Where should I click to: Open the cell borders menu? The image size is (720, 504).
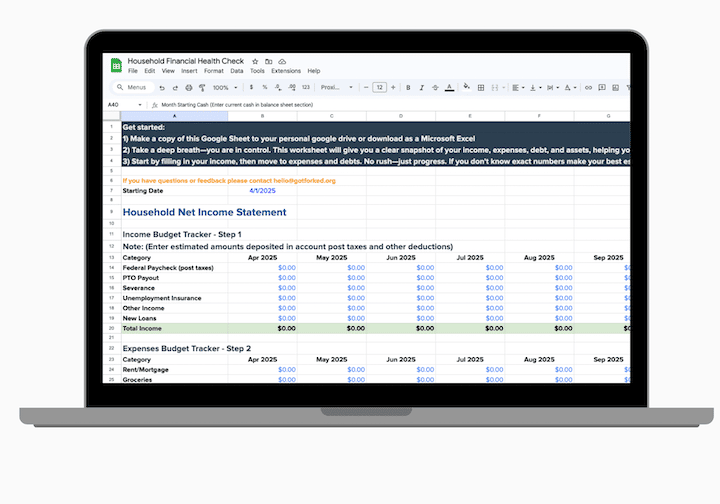(481, 88)
